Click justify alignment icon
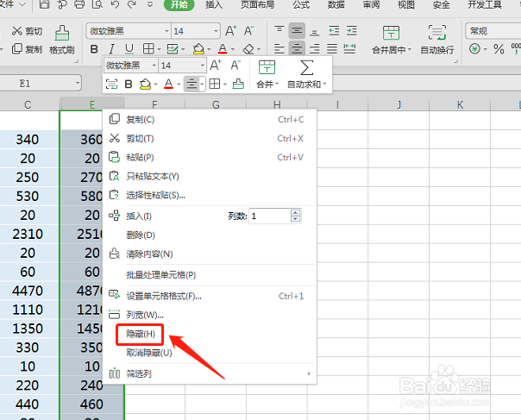The width and height of the screenshot is (521, 420). coord(332,49)
